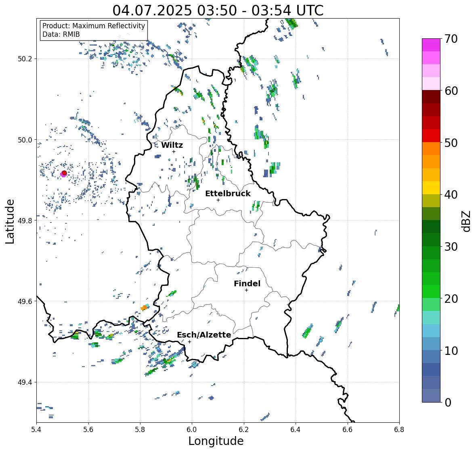Click the orange radar echo west of the border
Screen dimensions: 476x451
(x=144, y=308)
